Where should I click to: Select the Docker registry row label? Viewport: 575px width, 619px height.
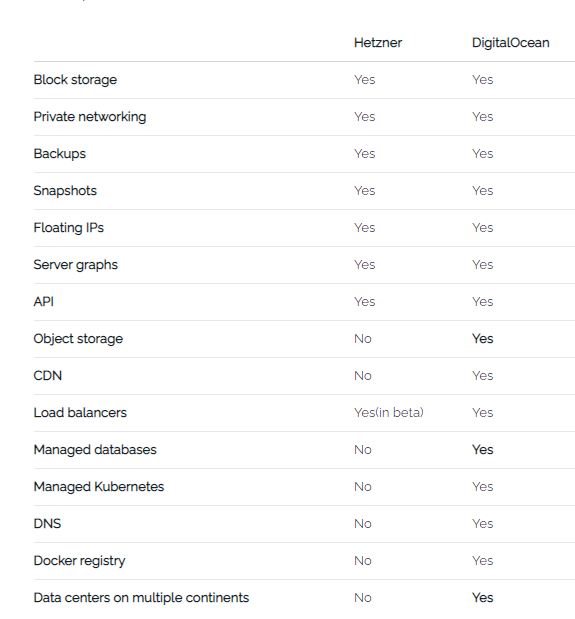point(79,561)
